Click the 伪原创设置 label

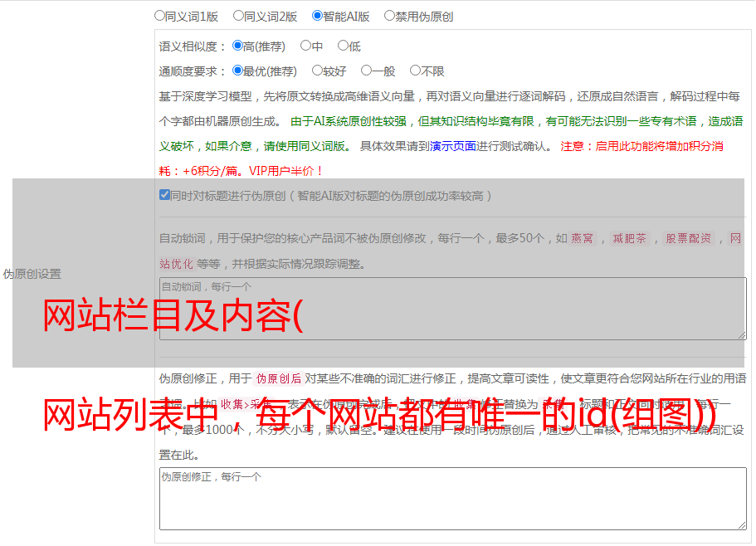tap(32, 274)
